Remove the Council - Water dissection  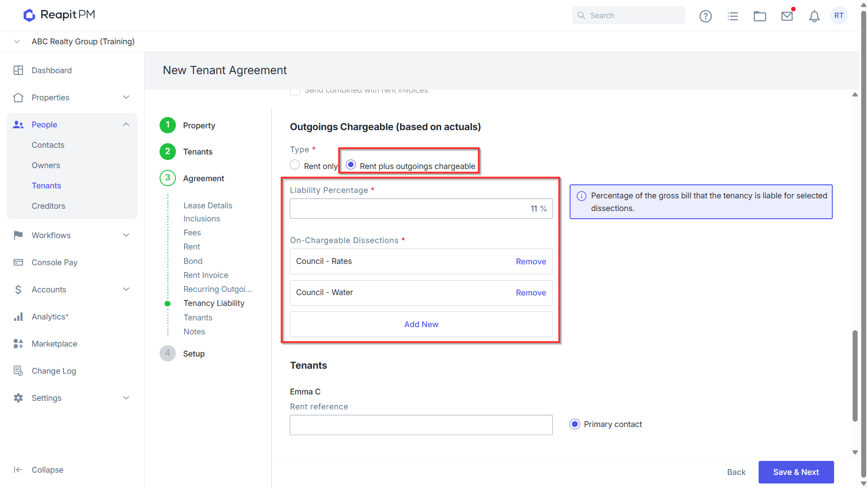531,293
